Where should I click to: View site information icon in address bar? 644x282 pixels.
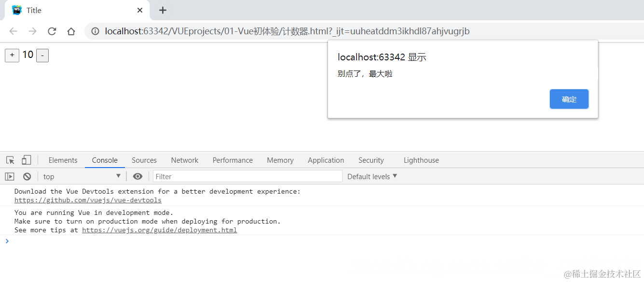pyautogui.click(x=96, y=31)
